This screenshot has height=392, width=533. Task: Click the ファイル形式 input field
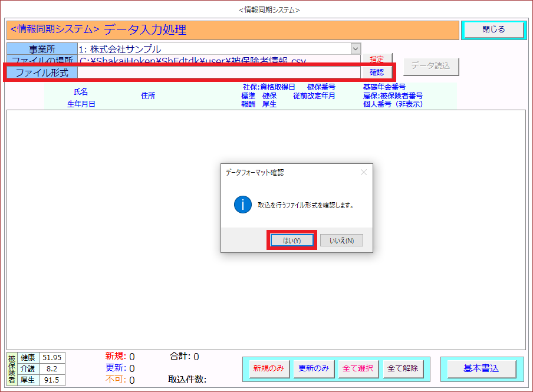(x=218, y=73)
